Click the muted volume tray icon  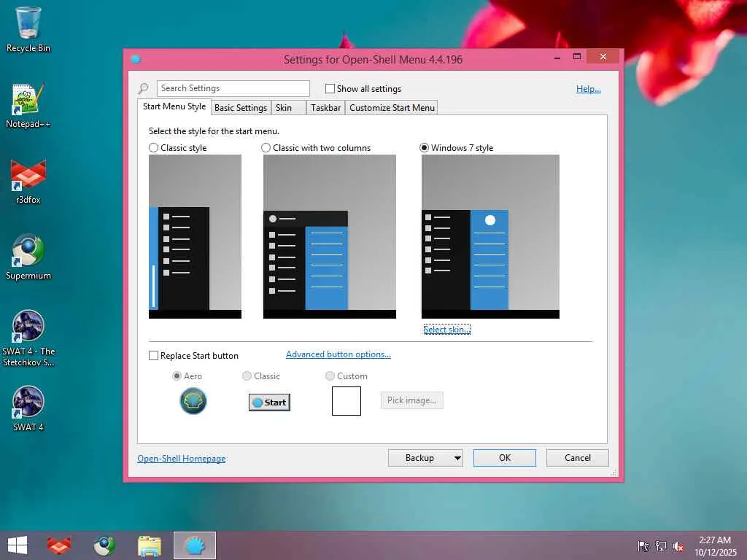[678, 546]
